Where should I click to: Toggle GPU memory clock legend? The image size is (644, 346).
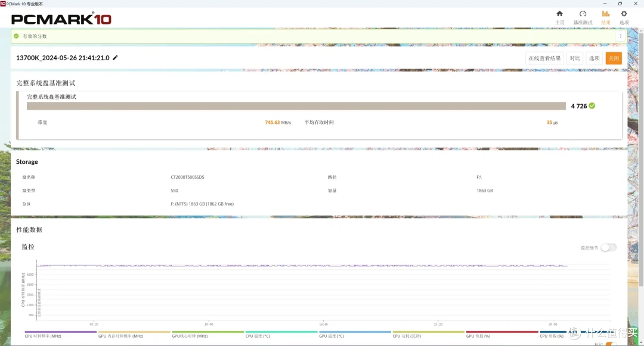point(134,334)
